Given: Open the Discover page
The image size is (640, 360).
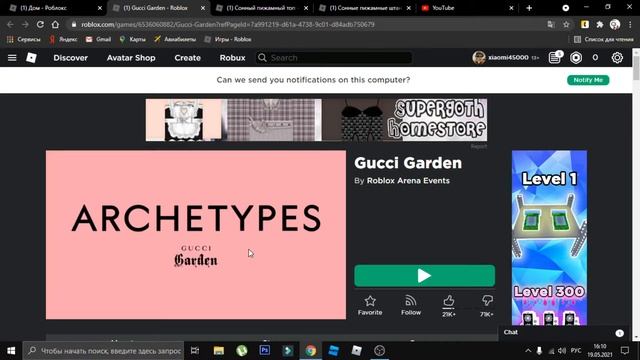Looking at the screenshot, I should pyautogui.click(x=70, y=58).
